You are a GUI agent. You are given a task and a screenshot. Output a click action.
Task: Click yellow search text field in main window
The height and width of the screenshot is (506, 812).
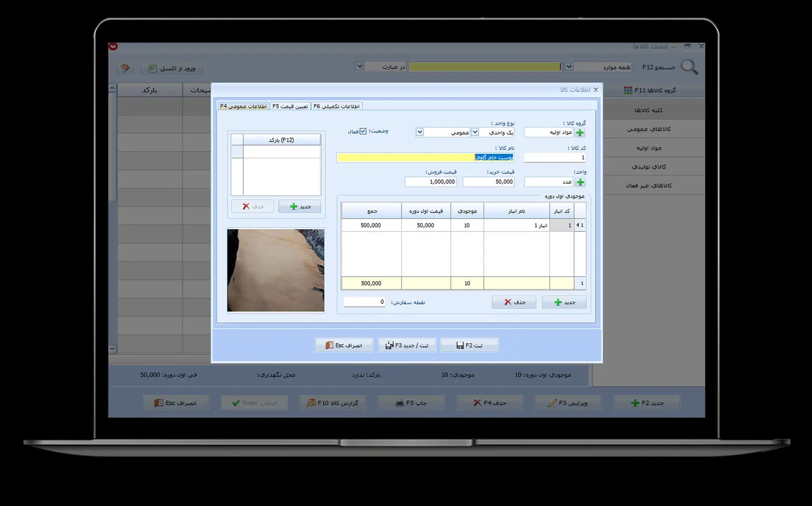[x=485, y=67]
